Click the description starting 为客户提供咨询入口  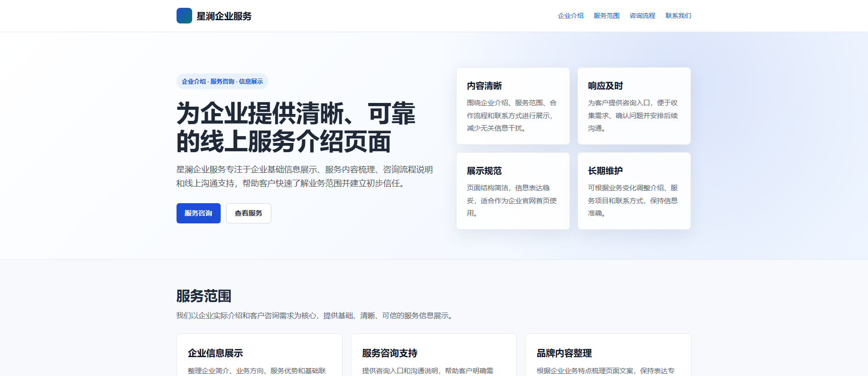(x=633, y=115)
